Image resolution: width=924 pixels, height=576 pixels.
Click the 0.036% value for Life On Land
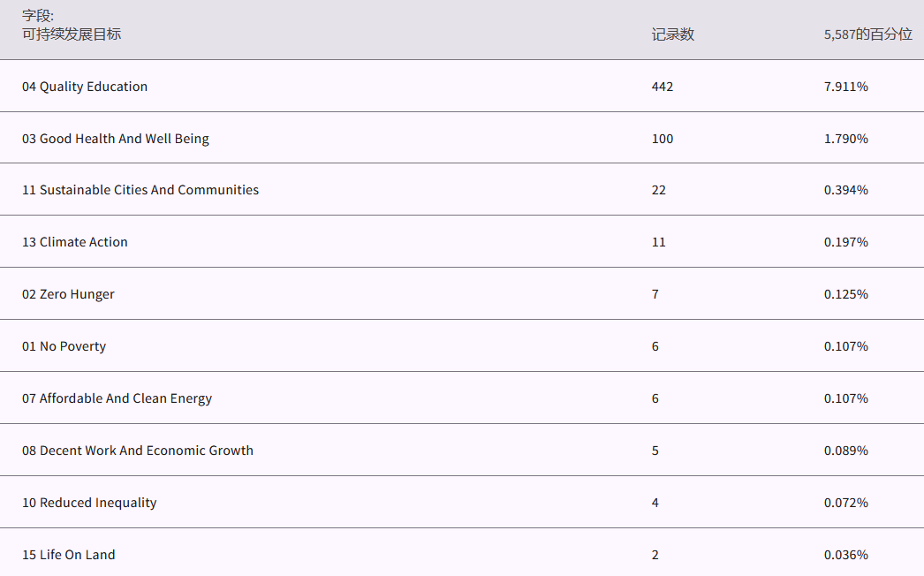tap(845, 555)
